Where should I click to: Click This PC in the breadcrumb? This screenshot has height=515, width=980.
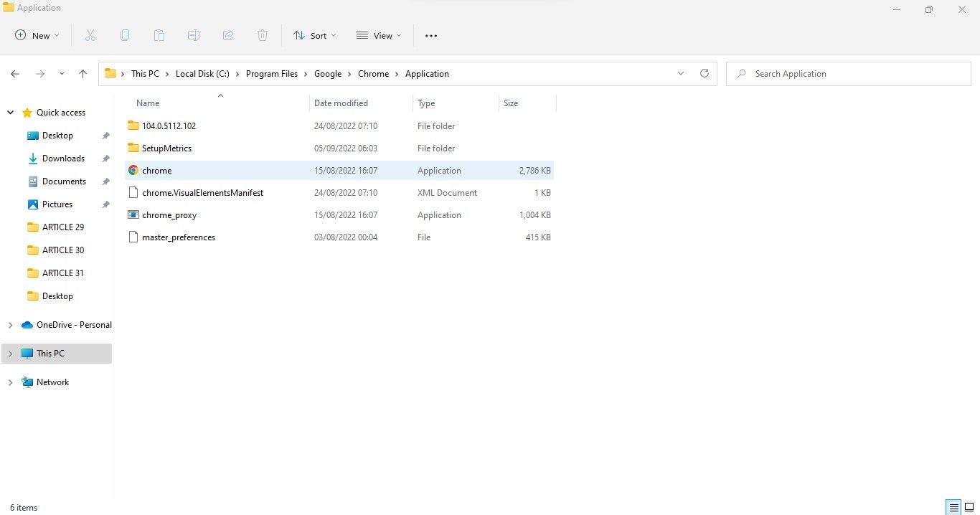(x=145, y=74)
